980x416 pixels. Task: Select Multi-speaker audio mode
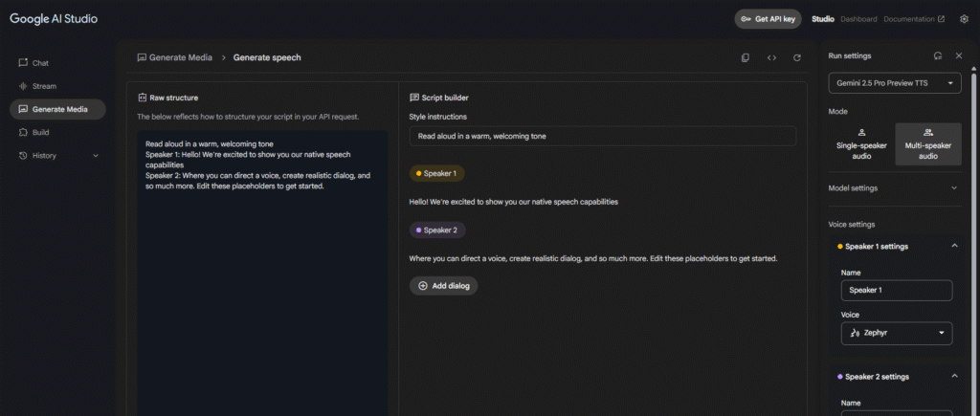(x=928, y=144)
